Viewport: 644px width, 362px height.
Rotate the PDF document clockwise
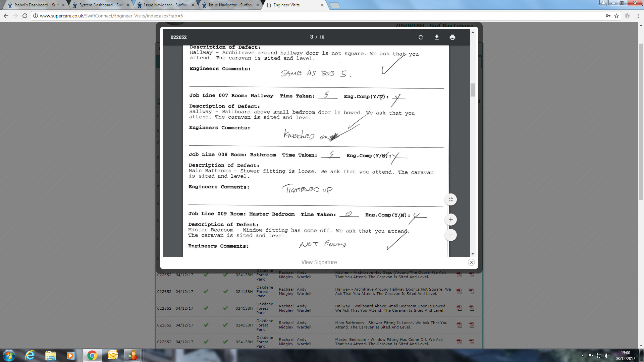click(x=421, y=37)
